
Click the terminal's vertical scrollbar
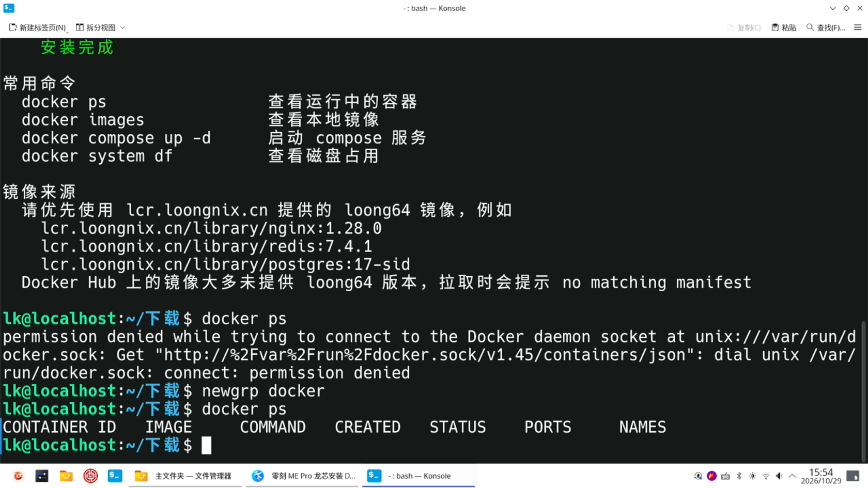(x=863, y=391)
